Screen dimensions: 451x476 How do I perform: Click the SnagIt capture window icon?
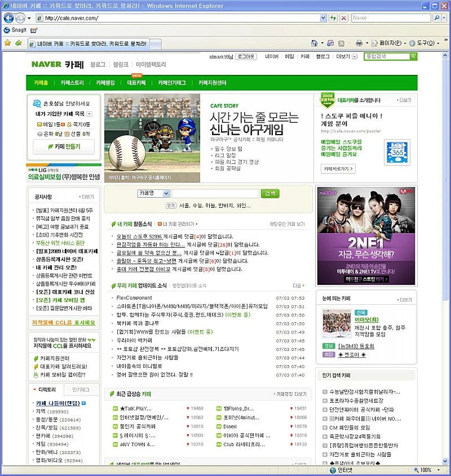(34, 30)
